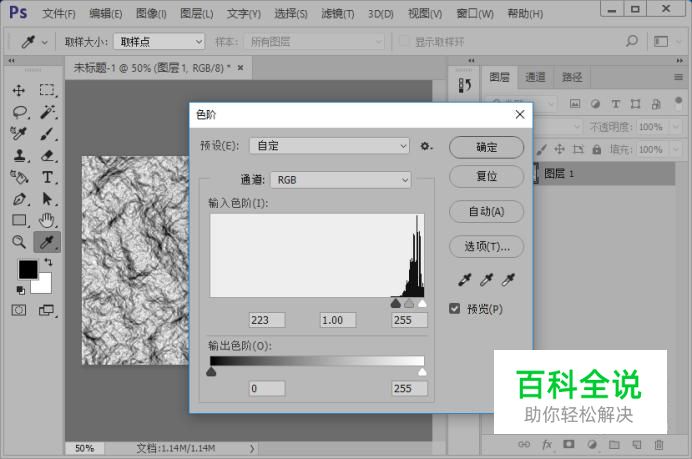692x459 pixels.
Task: Change screen mode icon
Action: tap(46, 310)
